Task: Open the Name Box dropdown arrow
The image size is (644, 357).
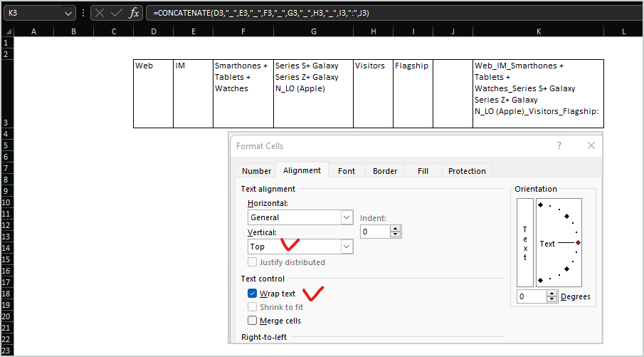Action: point(68,14)
